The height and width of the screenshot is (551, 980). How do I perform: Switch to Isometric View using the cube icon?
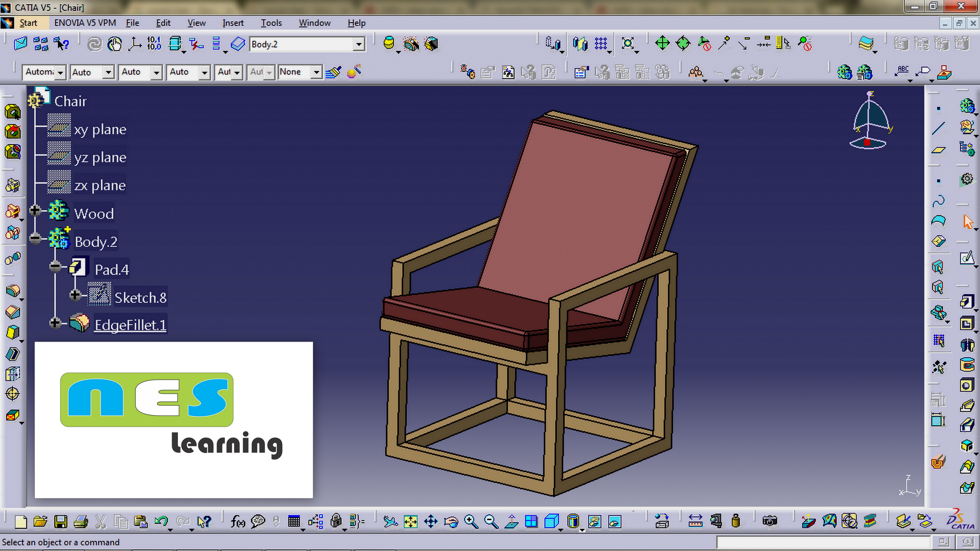coord(551,521)
